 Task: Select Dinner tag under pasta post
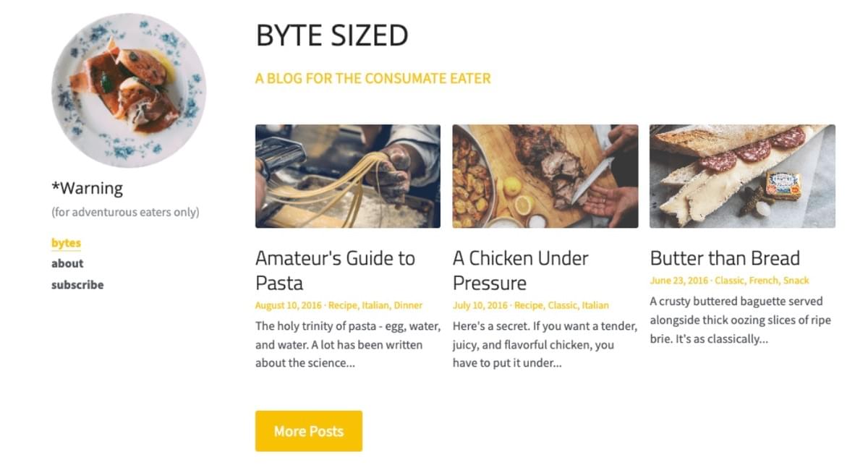408,305
